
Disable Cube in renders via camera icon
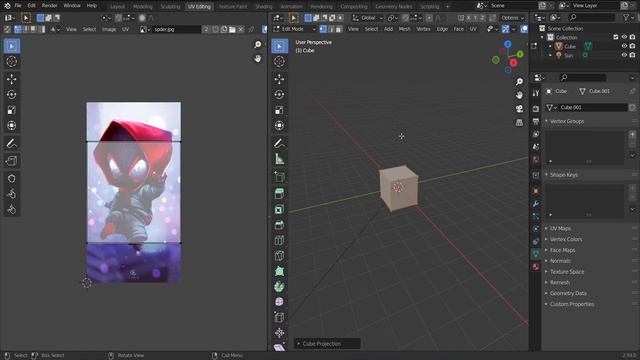click(633, 46)
